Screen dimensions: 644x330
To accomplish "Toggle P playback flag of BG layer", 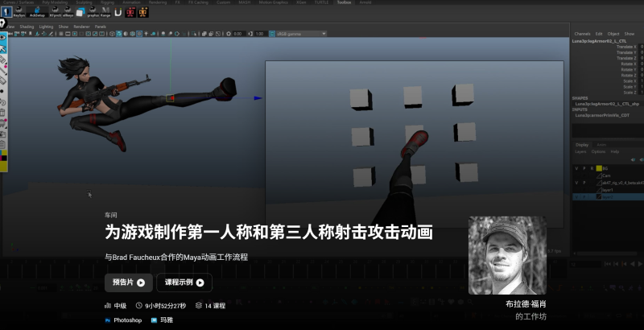I will point(584,168).
